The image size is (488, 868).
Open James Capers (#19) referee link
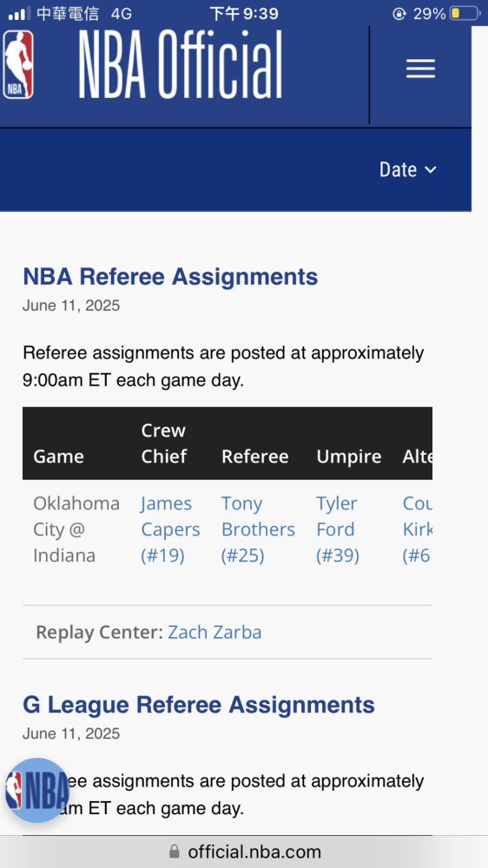pos(170,529)
